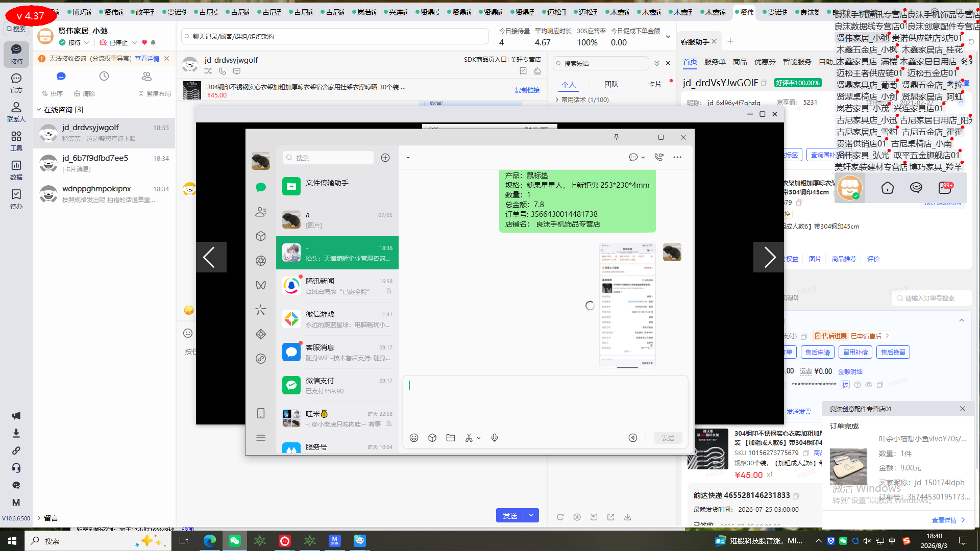Open the three-dot menu in WeChat chat header
This screenshot has height=551, width=980.
click(x=677, y=157)
